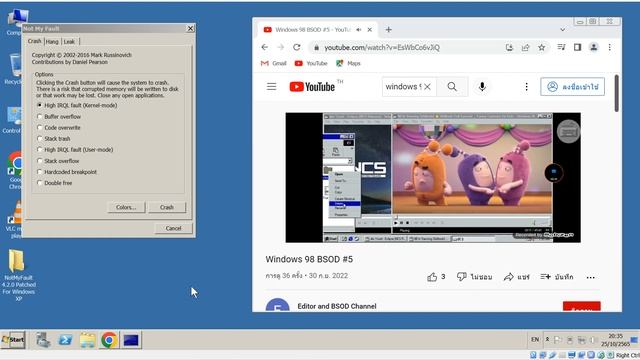
Task: Click the Crash button
Action: pos(167,207)
